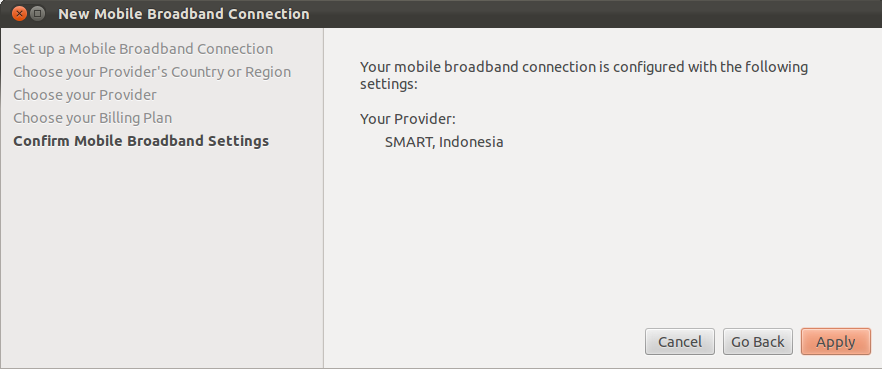This screenshot has width=882, height=369.
Task: Click 'Confirm Mobile Broadband Settings' sidebar step
Action: (x=141, y=141)
